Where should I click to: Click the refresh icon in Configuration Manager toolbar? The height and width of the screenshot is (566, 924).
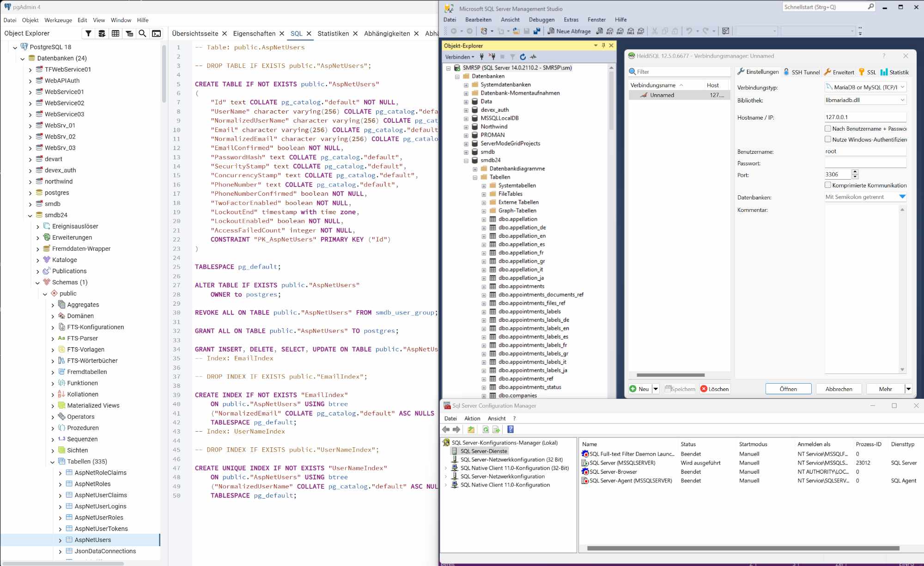coord(486,429)
